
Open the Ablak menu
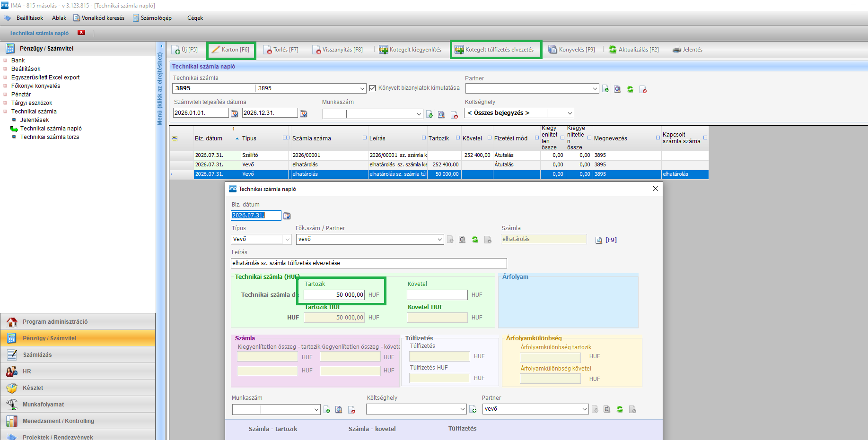59,18
